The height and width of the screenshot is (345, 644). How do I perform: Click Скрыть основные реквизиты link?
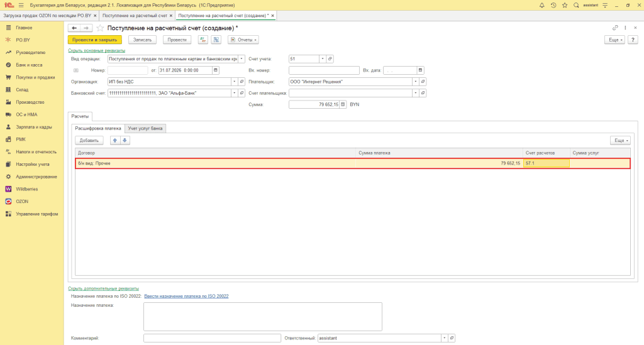pos(96,50)
